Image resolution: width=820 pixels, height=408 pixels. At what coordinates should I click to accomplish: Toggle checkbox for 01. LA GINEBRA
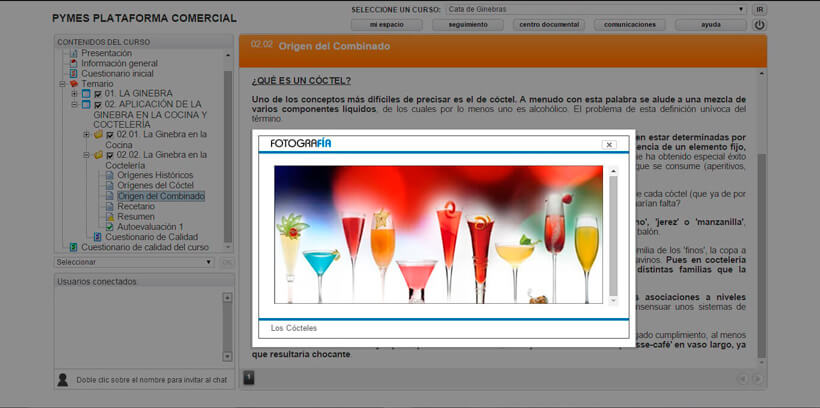click(98, 94)
